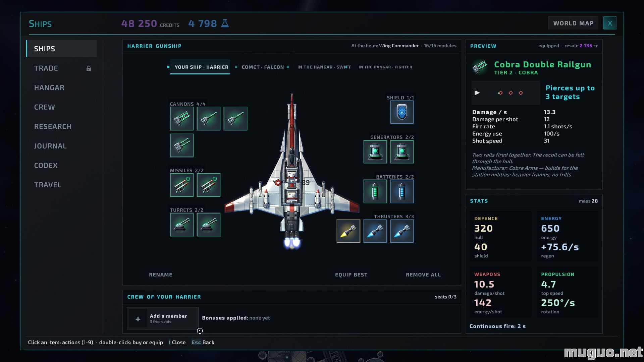Image resolution: width=644 pixels, height=362 pixels.
Task: Switch to the In The Hangar · Swift tab
Action: 324,67
